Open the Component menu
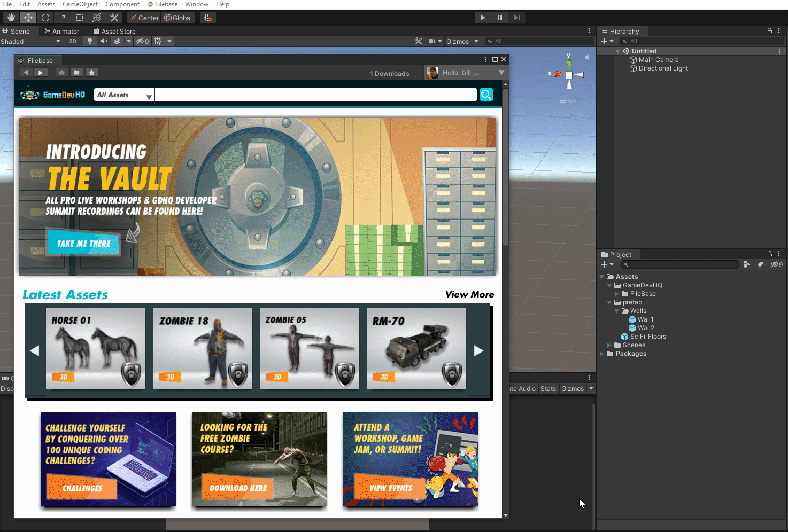788x532 pixels. [x=122, y=4]
